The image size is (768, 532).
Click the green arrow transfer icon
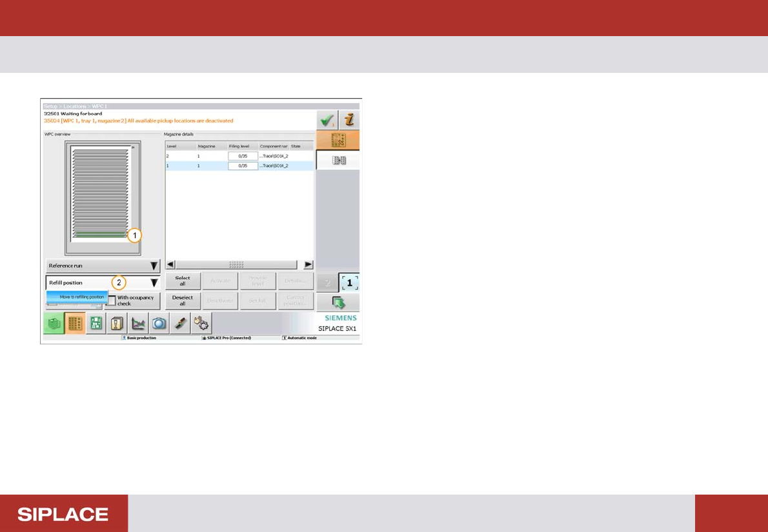click(x=338, y=302)
